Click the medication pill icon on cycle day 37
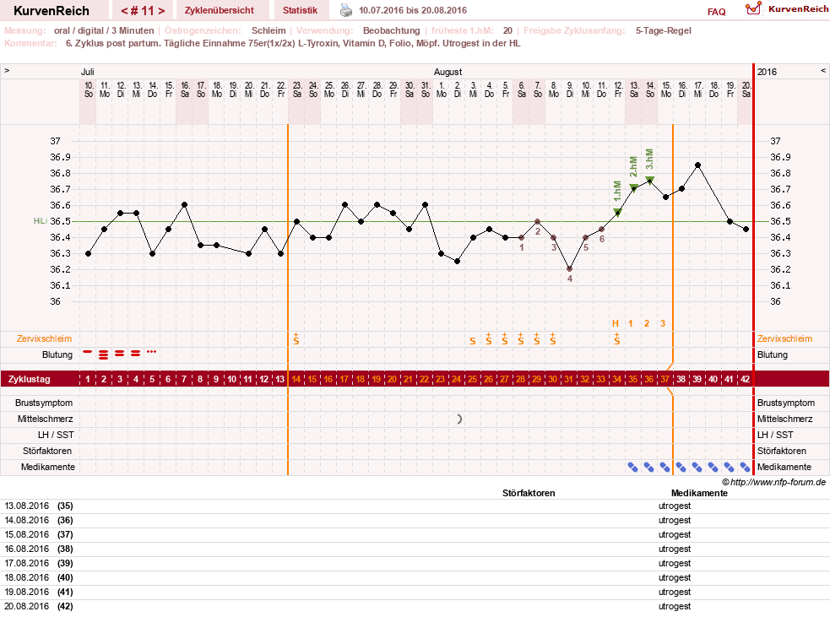This screenshot has width=830, height=644. point(665,467)
